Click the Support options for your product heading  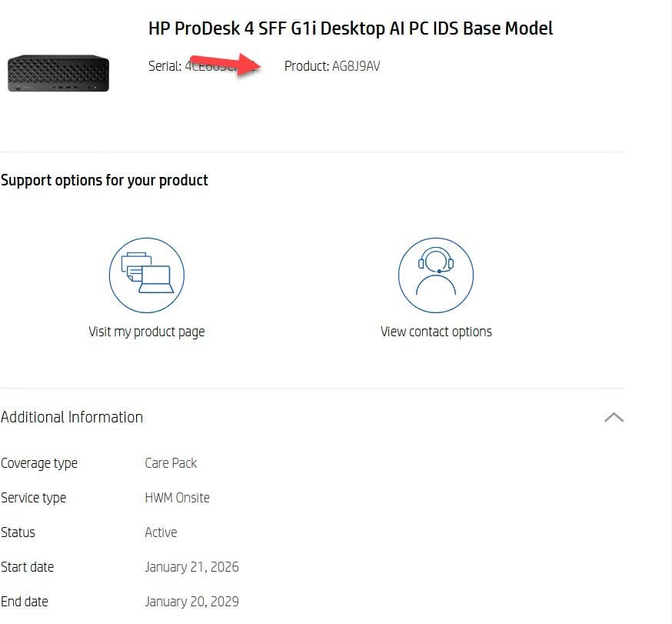(x=104, y=181)
